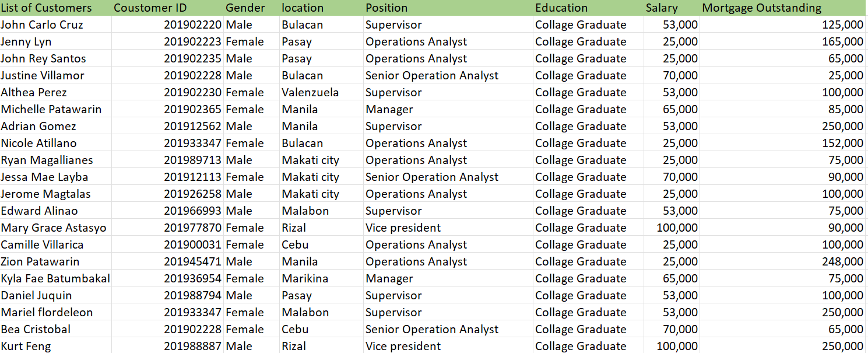Click customer ID 201966993
The height and width of the screenshot is (353, 868).
pyautogui.click(x=167, y=211)
